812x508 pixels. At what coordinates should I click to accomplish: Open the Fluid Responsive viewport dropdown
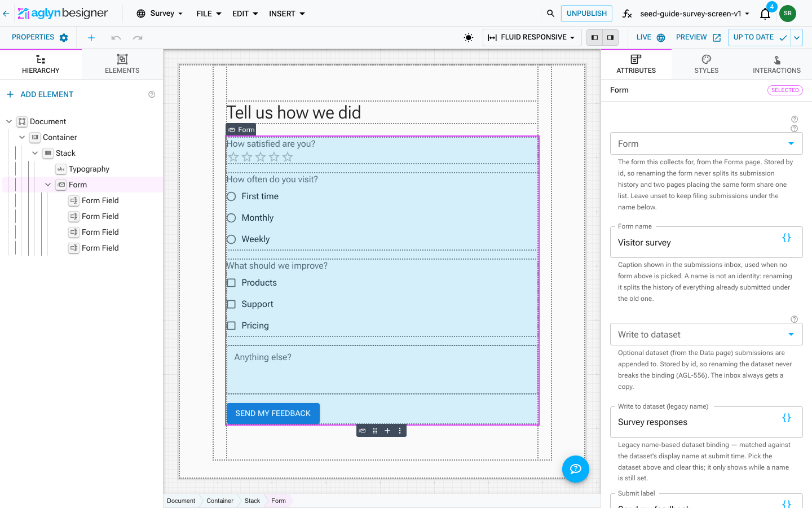[531, 38]
